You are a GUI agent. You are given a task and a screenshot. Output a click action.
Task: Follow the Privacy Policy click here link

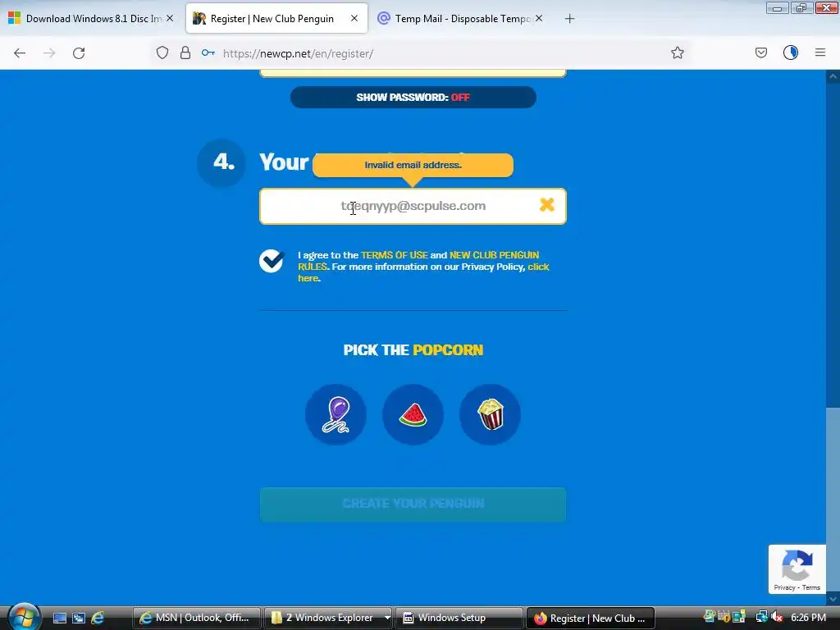click(x=423, y=272)
